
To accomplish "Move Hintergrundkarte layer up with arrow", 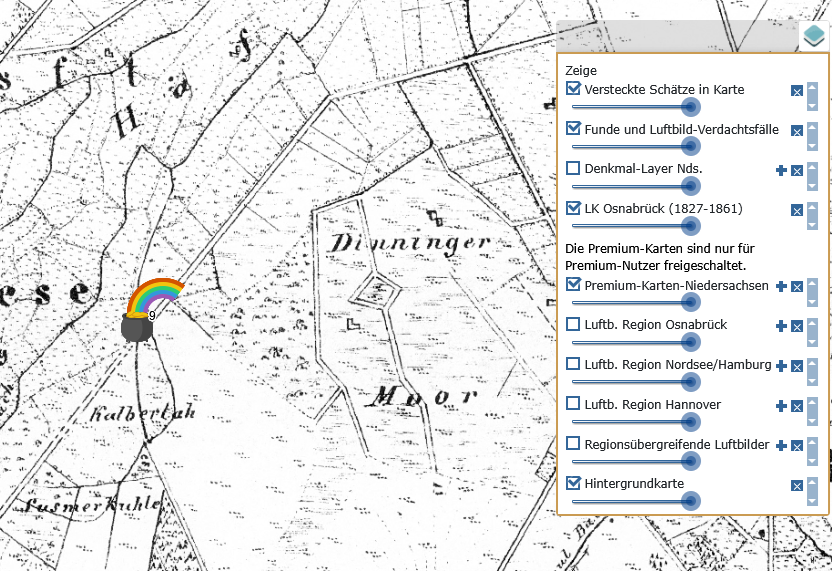I will pyautogui.click(x=812, y=479).
